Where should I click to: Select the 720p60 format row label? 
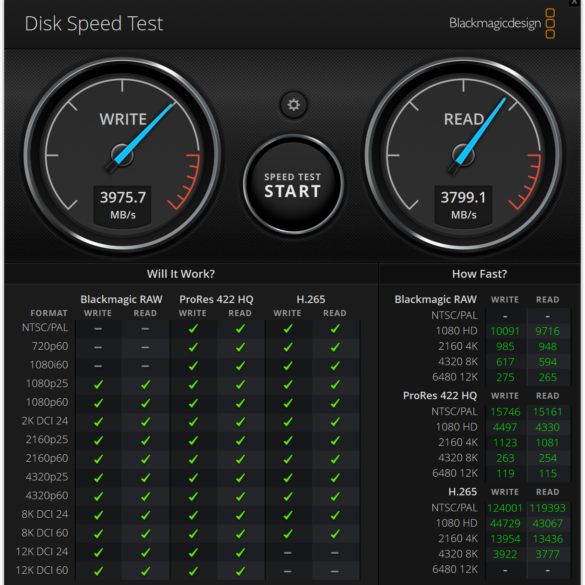[50, 346]
